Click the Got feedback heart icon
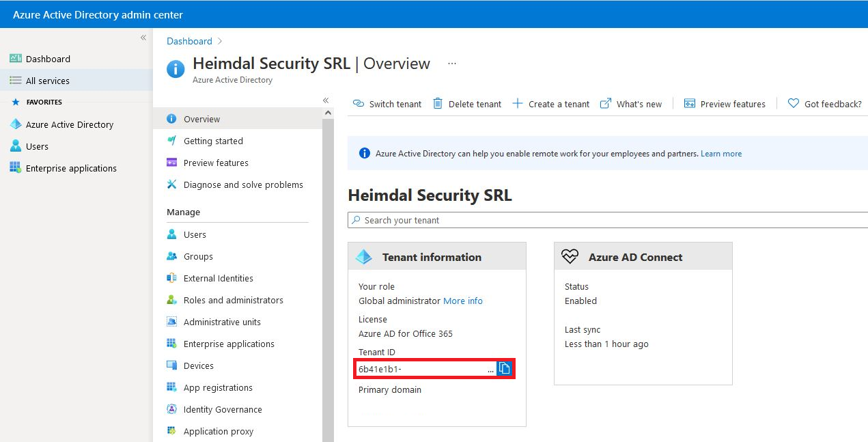The image size is (868, 442). point(793,104)
